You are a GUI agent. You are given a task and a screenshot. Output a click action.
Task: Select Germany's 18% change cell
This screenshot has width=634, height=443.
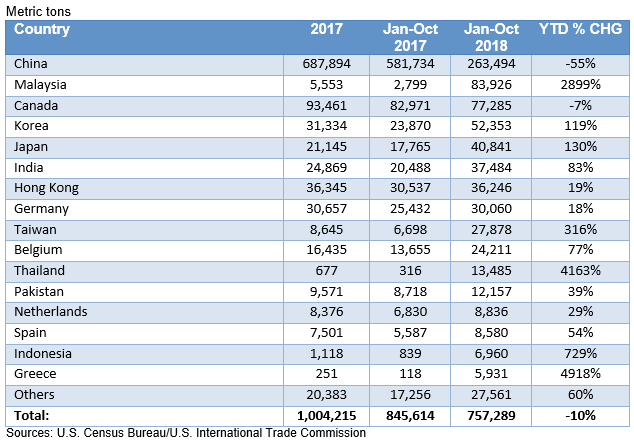[x=580, y=208]
